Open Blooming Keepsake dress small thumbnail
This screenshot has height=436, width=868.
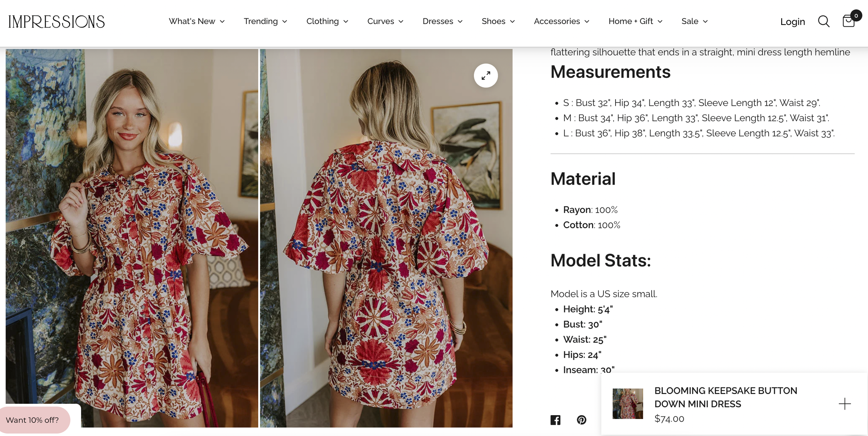point(628,404)
